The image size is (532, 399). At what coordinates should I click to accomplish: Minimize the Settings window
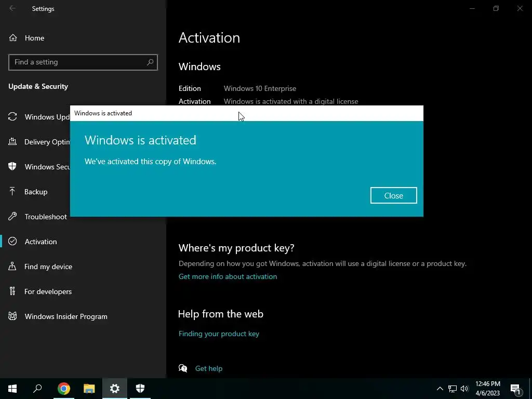point(472,8)
